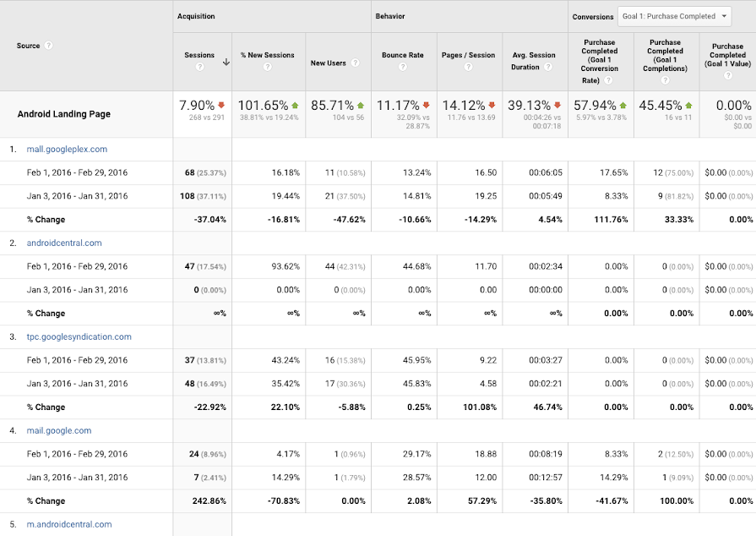Sort by Goal 1 Value header

click(727, 55)
